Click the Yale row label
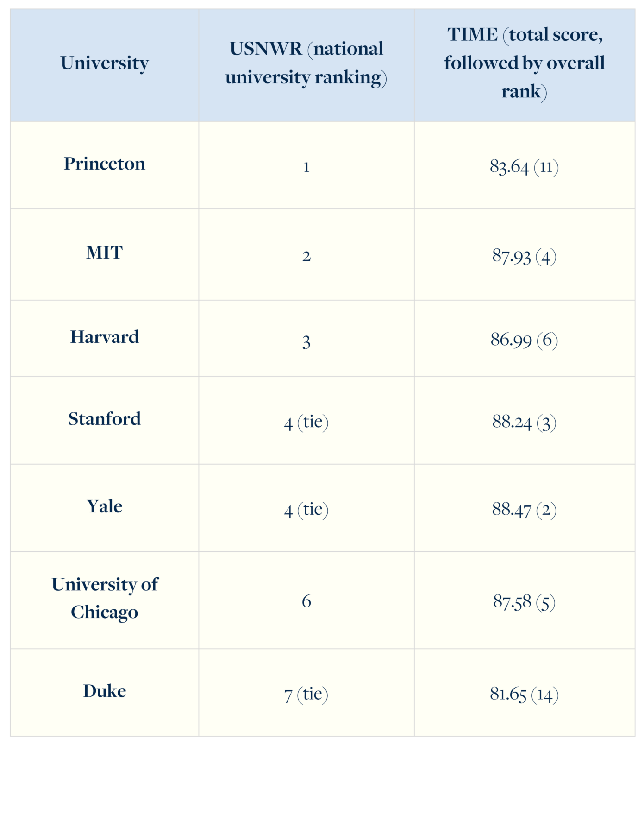 click(105, 506)
